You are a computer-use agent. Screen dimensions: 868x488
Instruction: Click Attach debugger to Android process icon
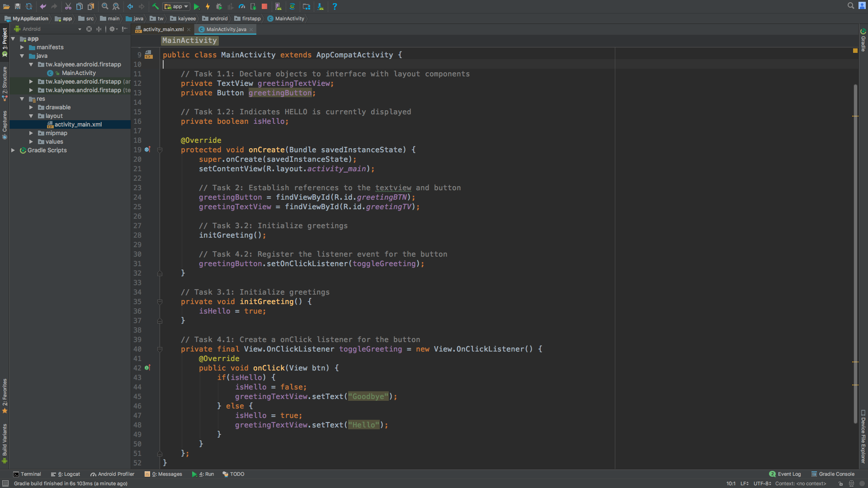[253, 6]
